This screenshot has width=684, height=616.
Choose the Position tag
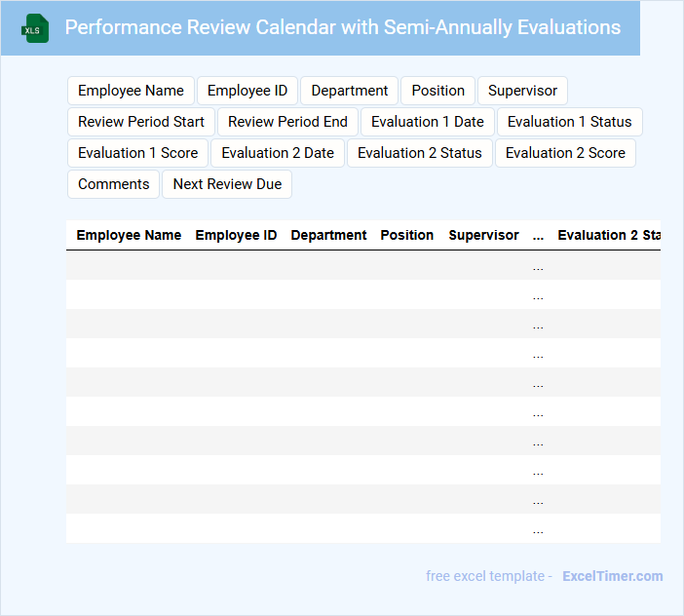point(437,91)
